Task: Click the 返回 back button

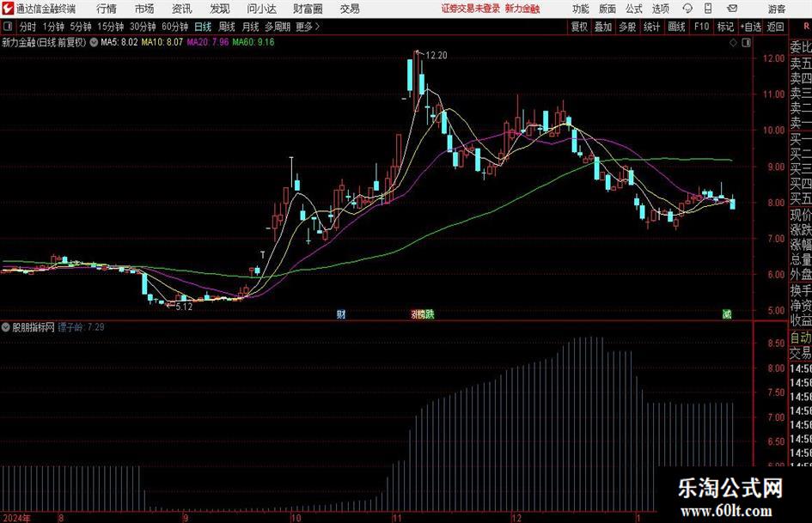Action: click(775, 27)
